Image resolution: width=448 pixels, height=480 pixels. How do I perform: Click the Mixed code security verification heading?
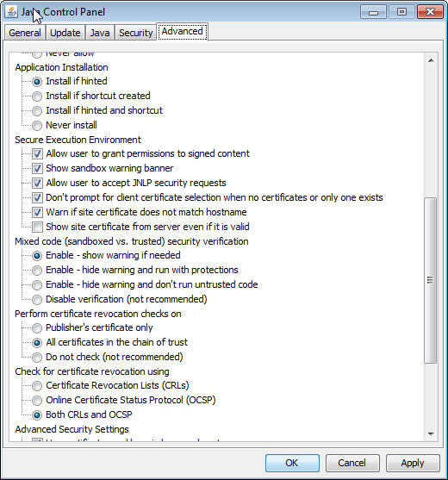coord(132,241)
